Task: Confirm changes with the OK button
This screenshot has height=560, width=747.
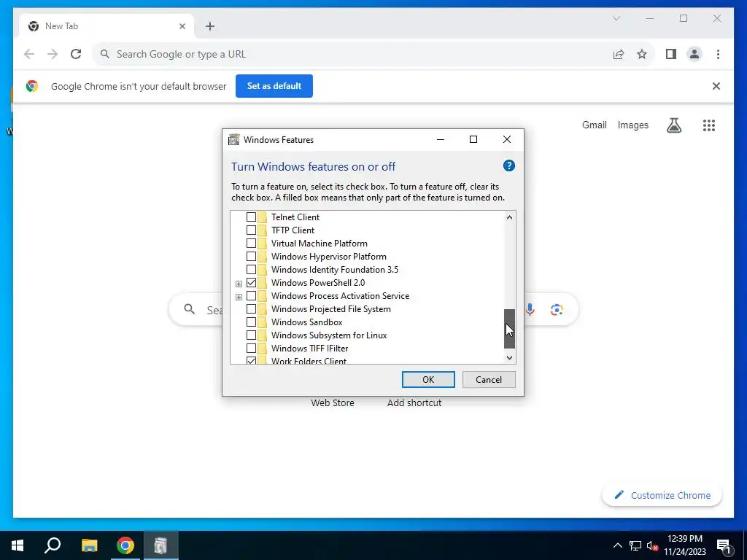Action: point(427,379)
